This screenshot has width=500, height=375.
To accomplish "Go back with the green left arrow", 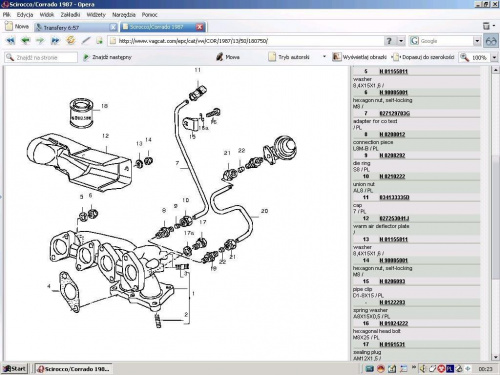I will [x=26, y=41].
